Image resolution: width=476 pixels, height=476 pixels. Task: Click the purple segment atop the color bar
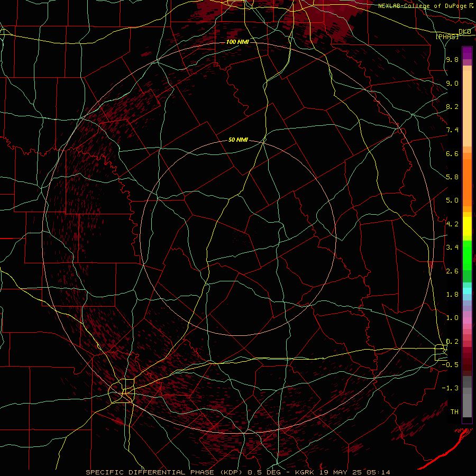click(467, 53)
